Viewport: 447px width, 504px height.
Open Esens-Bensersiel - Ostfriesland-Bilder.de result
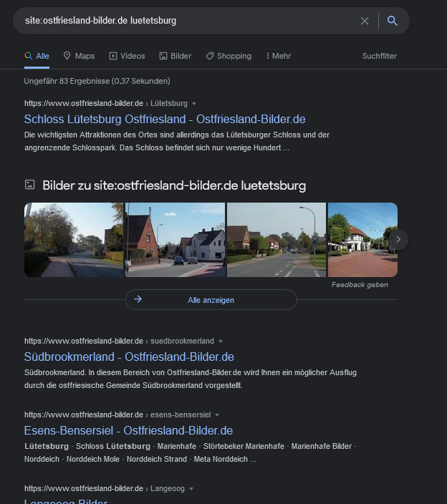click(128, 430)
